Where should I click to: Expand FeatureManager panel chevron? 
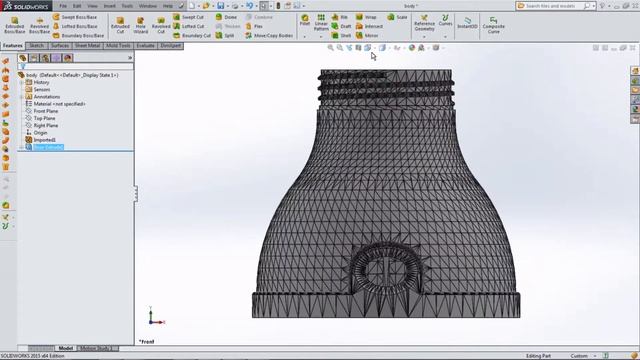tap(130, 58)
